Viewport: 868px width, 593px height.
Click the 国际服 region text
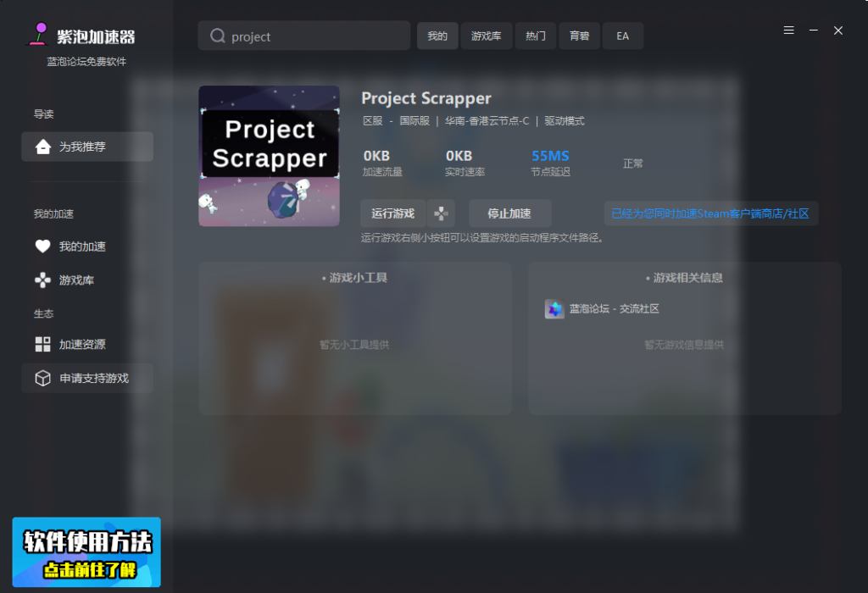(415, 120)
